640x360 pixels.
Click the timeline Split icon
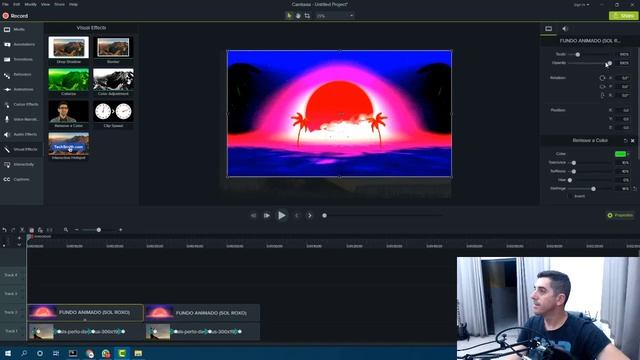pyautogui.click(x=49, y=230)
